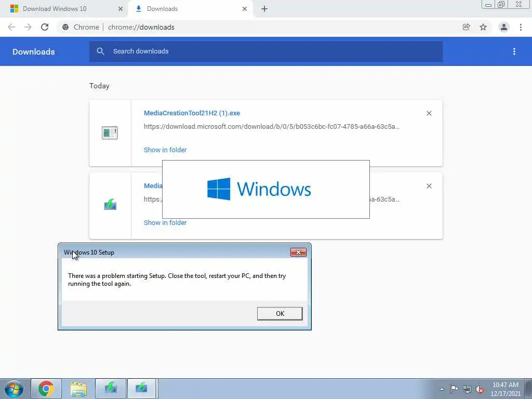The image size is (532, 399).
Task: Open a new Chrome tab
Action: [x=264, y=9]
